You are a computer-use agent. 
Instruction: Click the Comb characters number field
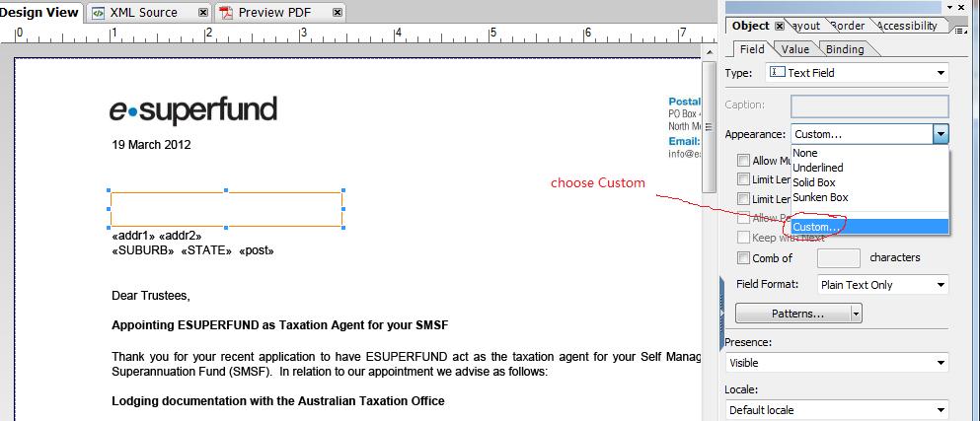tap(839, 258)
